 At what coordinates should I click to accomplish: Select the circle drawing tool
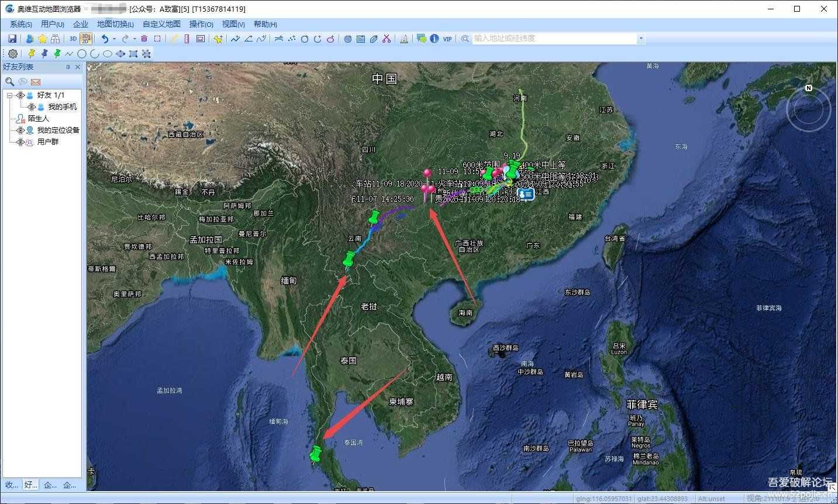pos(81,54)
